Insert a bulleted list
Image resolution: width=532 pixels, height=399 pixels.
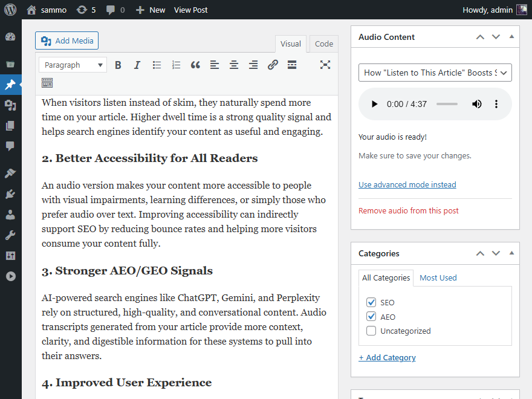point(157,65)
